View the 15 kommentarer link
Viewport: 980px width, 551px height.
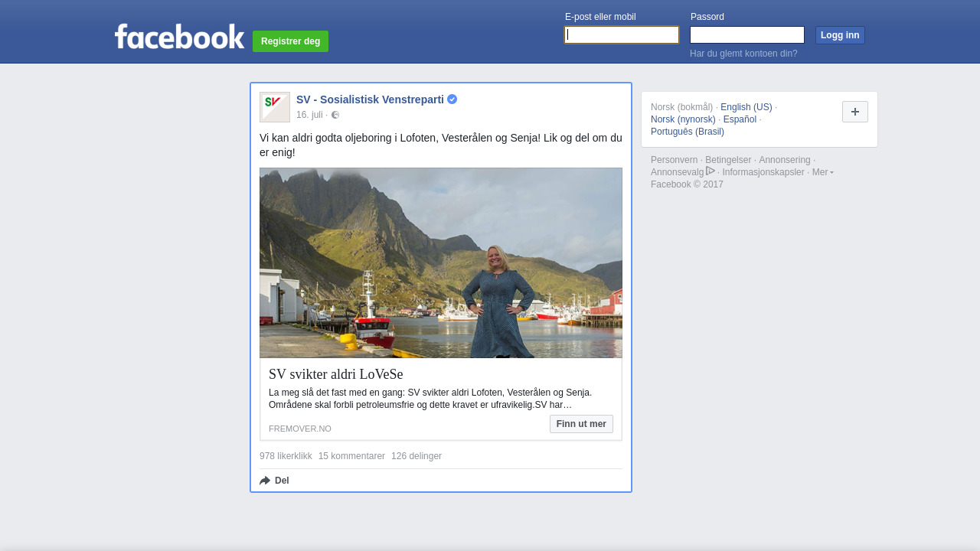coord(351,456)
